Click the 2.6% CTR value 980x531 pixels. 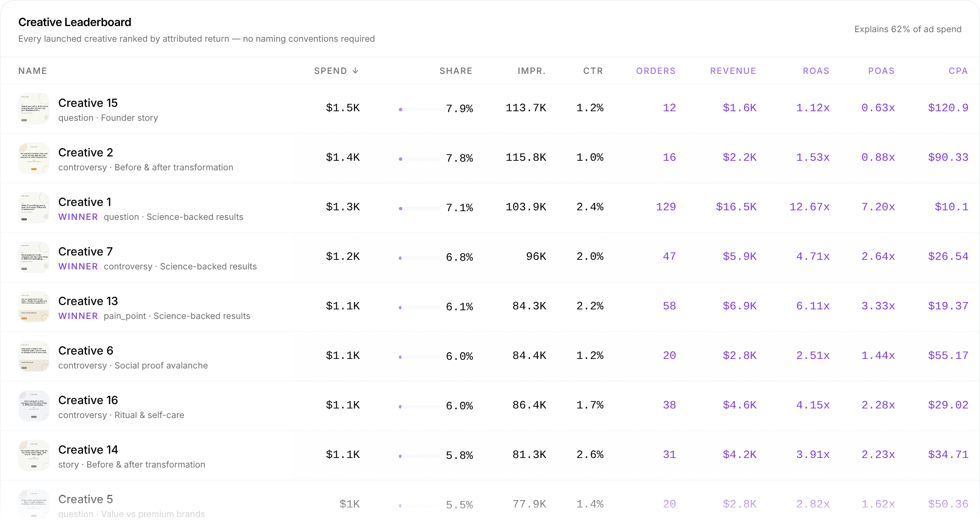[x=590, y=455]
